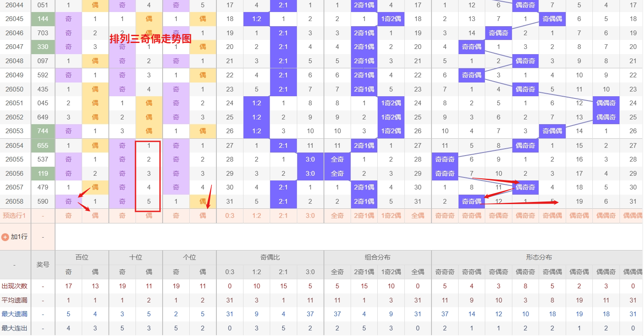Viewport: 644px width, 336px height.
Task: Click the 组合分布 column group header
Action: click(x=377, y=257)
